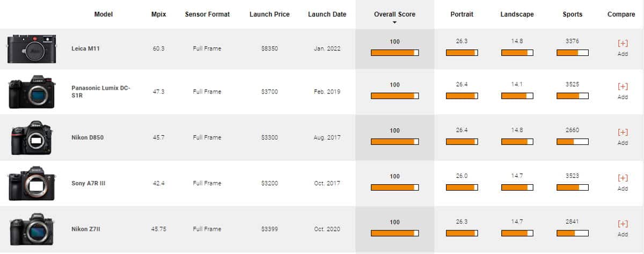Click the [+] Add icon for Nikon D850

pos(623,136)
